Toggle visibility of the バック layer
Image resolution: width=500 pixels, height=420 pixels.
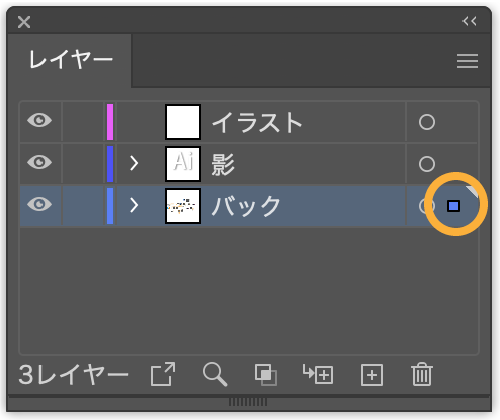click(x=40, y=204)
